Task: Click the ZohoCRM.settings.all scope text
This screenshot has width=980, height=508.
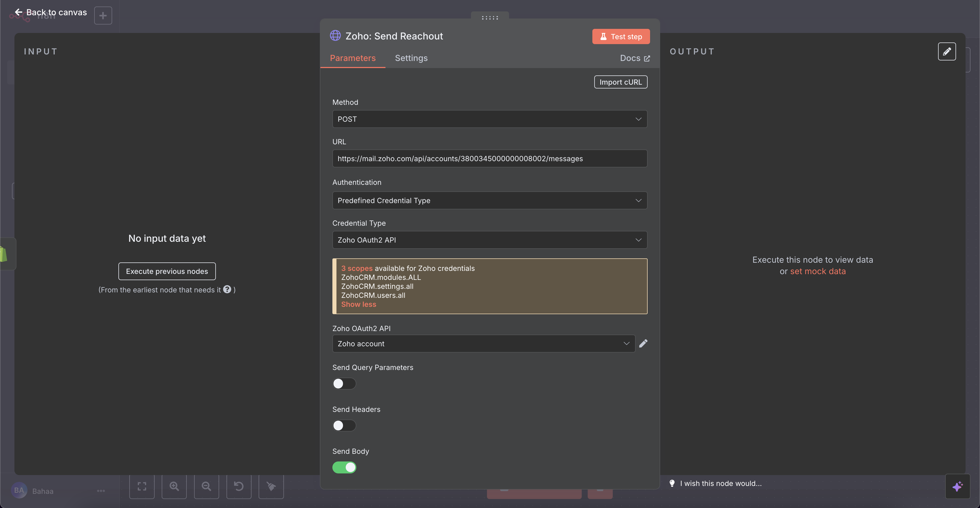Action: click(x=377, y=286)
